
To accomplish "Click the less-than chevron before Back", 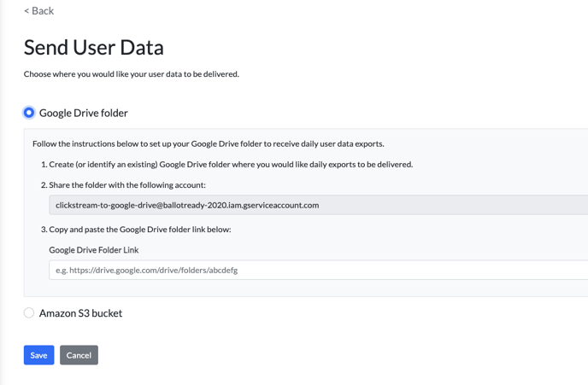I will point(26,11).
